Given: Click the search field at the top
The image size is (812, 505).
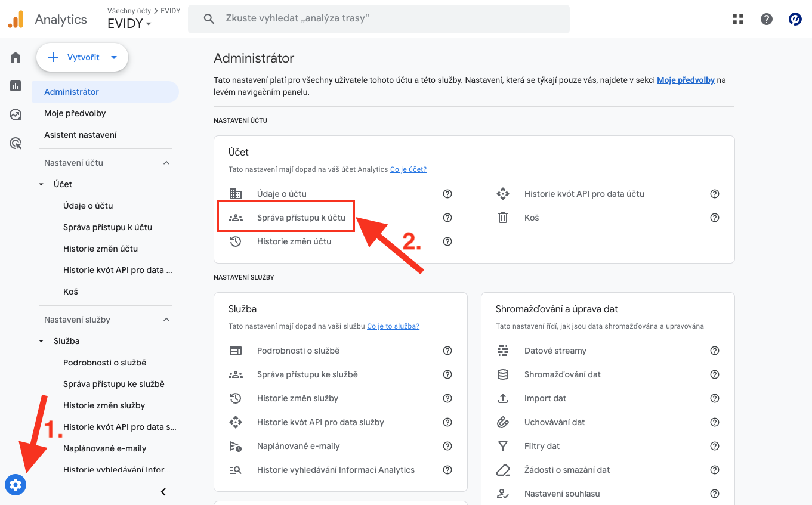Looking at the screenshot, I should point(379,19).
